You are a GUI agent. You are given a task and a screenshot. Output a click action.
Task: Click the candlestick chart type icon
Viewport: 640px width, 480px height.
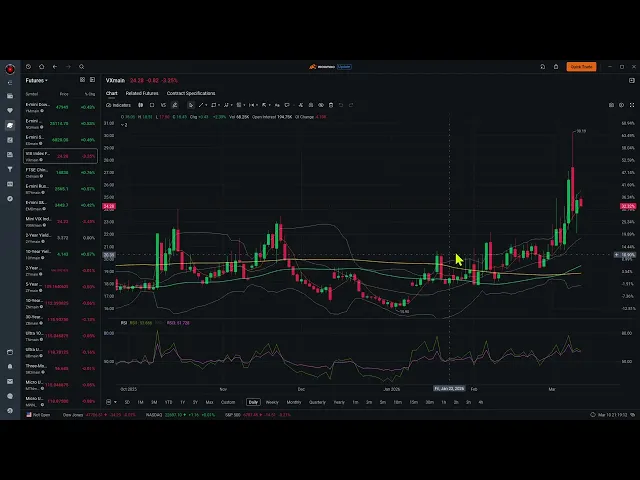(140, 105)
